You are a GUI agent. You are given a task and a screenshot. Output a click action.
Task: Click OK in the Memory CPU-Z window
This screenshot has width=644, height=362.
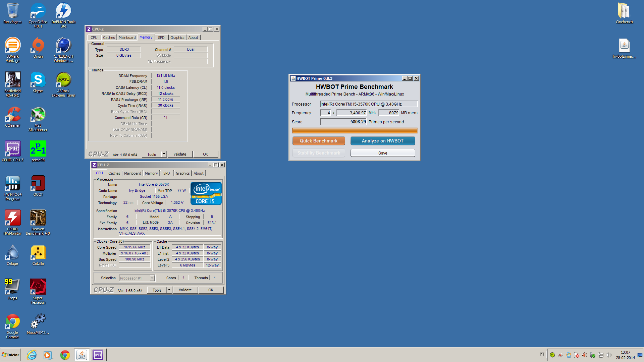tap(206, 154)
